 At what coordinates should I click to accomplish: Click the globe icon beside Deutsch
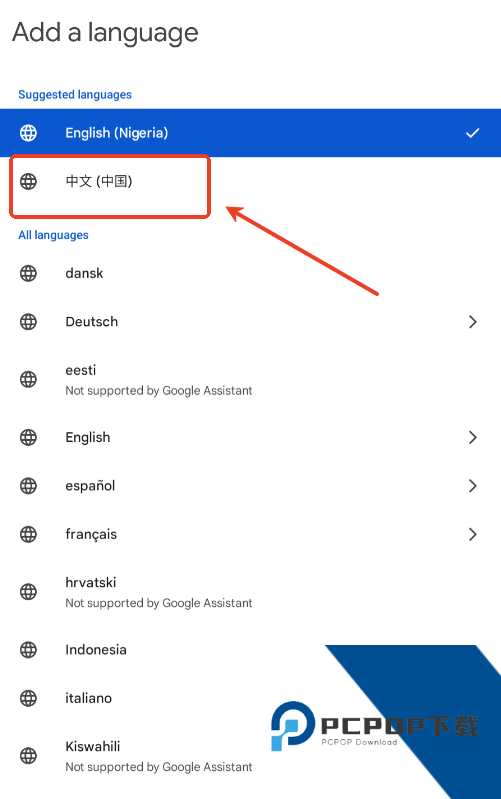(29, 322)
